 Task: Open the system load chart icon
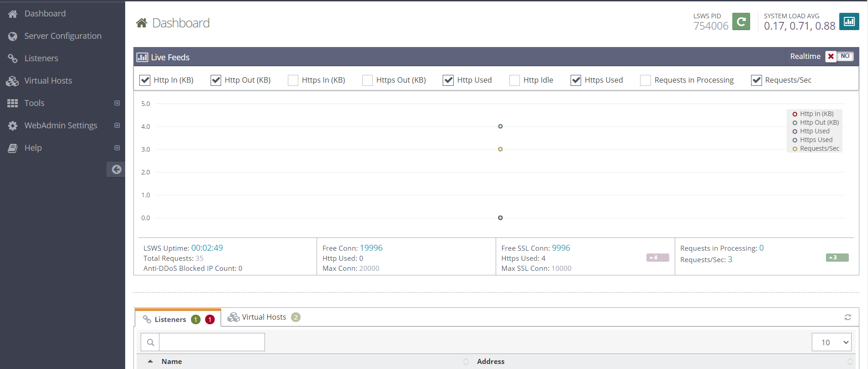849,21
